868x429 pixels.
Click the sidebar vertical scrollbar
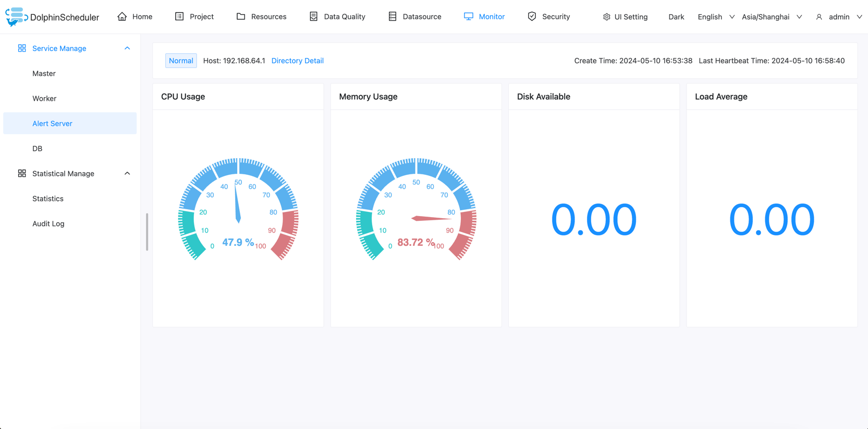(x=147, y=232)
